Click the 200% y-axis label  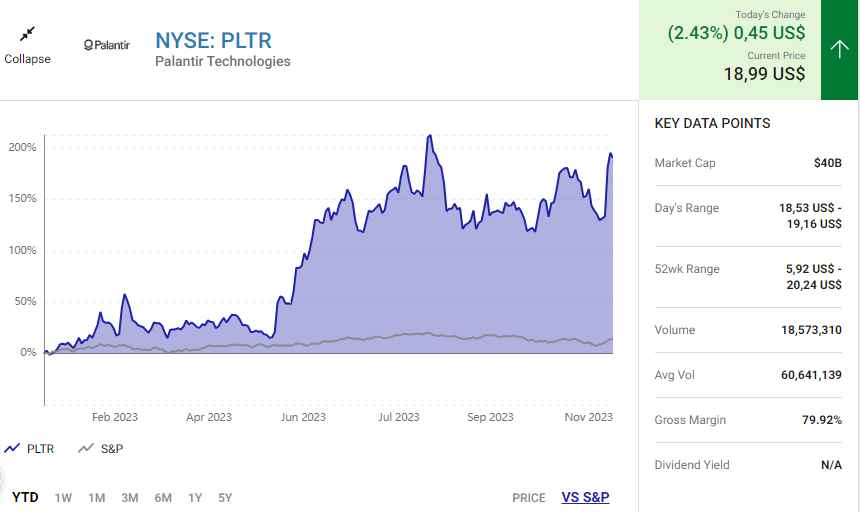pos(22,147)
